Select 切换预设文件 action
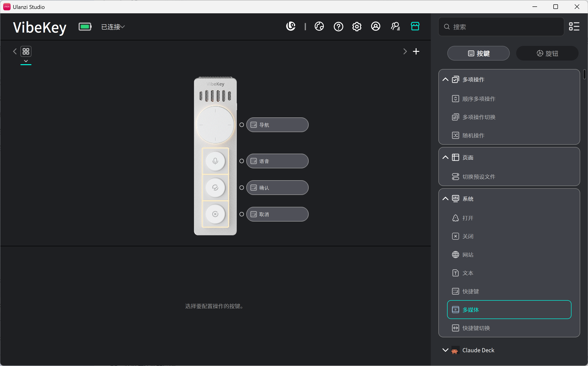 509,177
